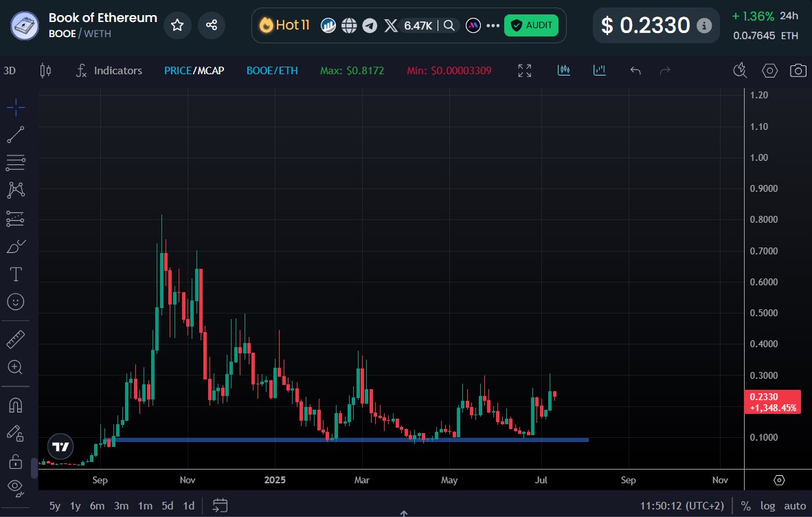Select the ruler measure tool
The image size is (812, 517).
[x=16, y=340]
